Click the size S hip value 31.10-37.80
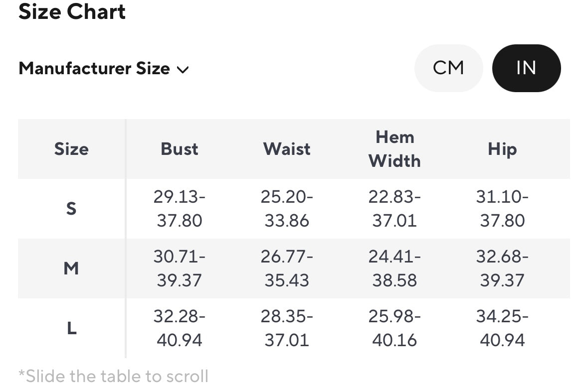Image resolution: width=588 pixels, height=392 pixels. [502, 209]
